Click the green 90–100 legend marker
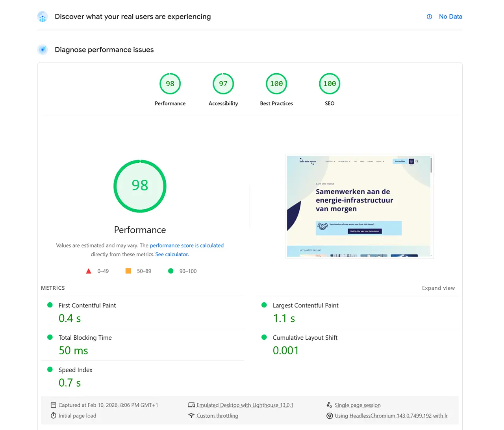The height and width of the screenshot is (430, 504). (170, 271)
